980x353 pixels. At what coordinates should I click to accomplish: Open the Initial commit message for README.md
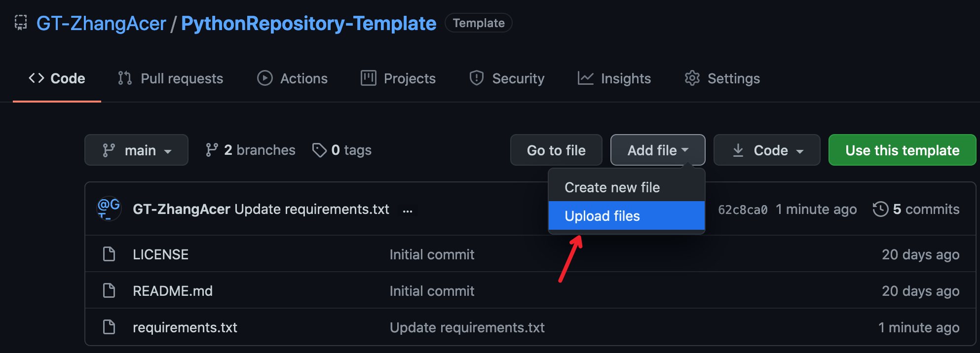pyautogui.click(x=432, y=291)
